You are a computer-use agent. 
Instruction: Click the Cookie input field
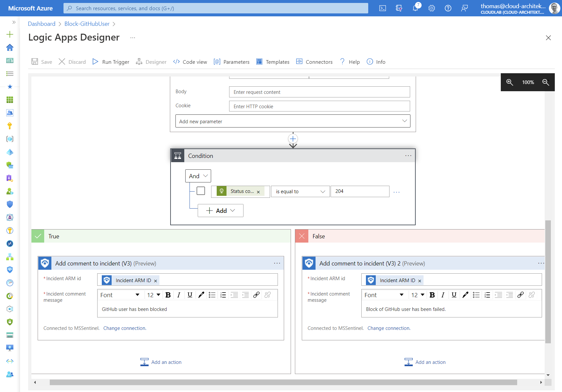pyautogui.click(x=319, y=106)
